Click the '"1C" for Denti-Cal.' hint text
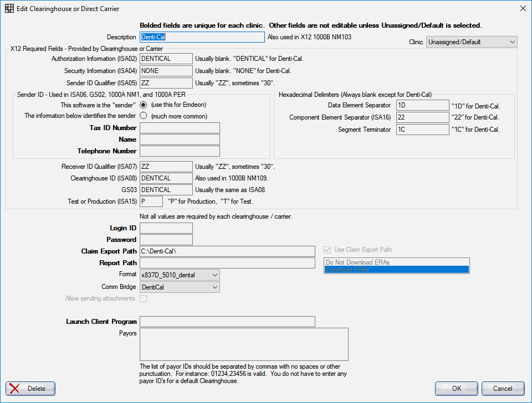Viewport: 532px width, 403px height. [x=475, y=130]
